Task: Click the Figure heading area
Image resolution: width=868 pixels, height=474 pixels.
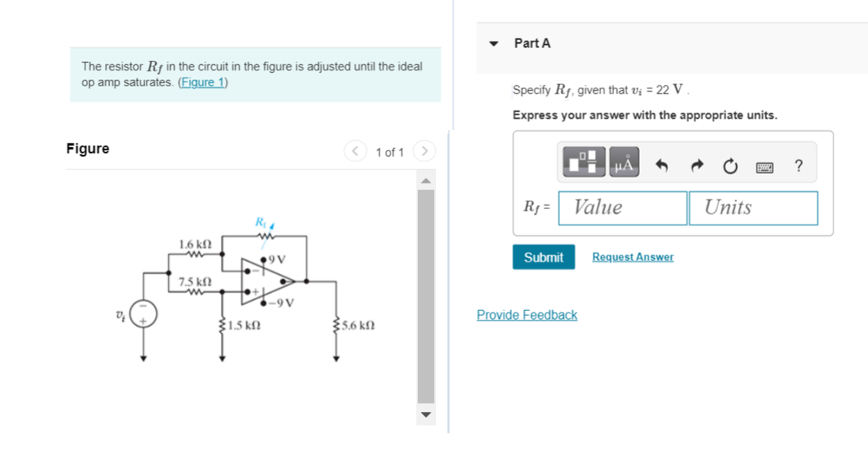Action: point(88,148)
